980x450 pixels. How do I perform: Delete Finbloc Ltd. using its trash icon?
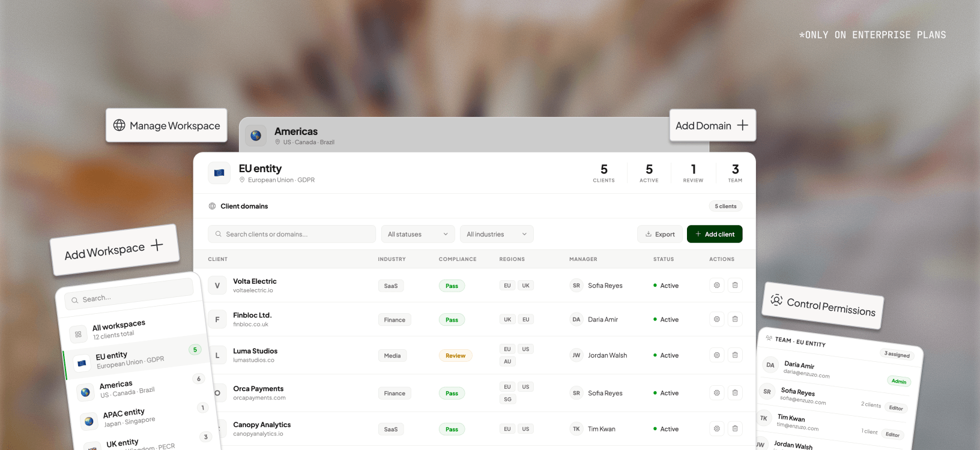(735, 319)
